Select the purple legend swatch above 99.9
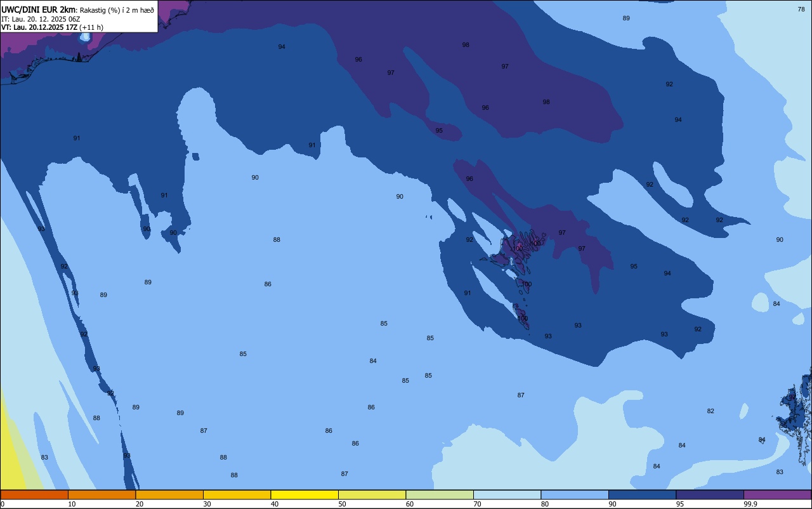This screenshot has width=812, height=509. click(x=777, y=494)
